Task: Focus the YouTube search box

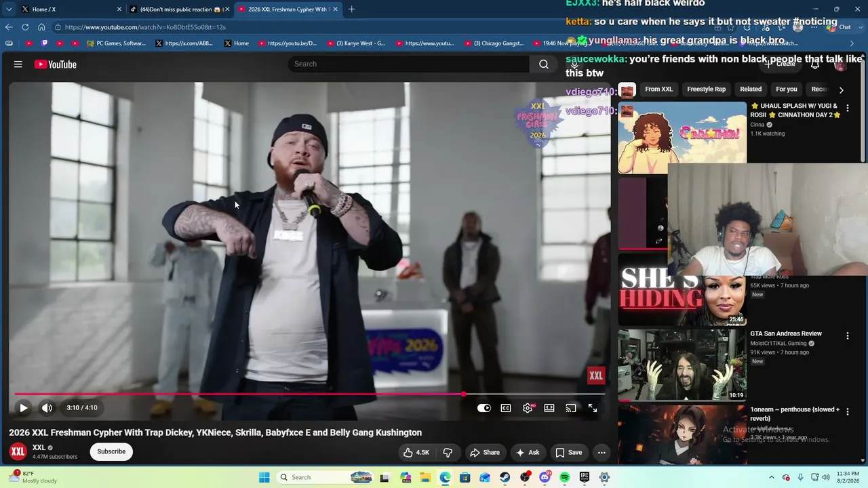Action: (409, 64)
